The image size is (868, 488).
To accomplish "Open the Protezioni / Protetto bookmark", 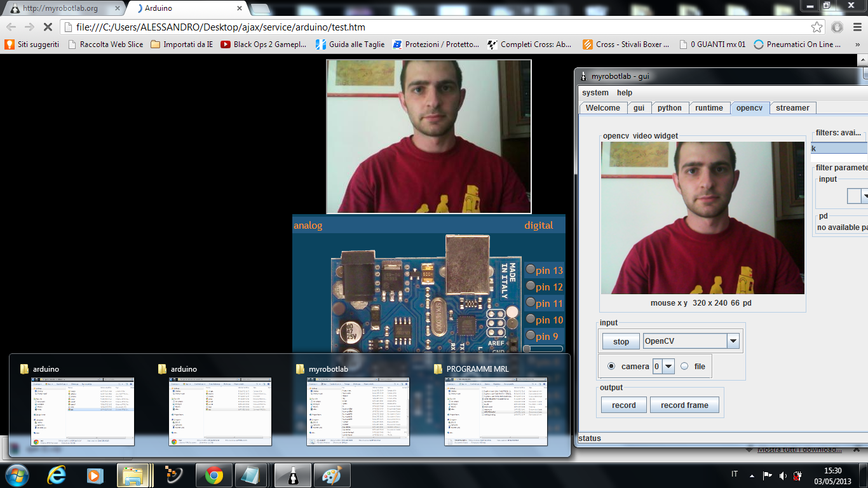I will coord(437,44).
